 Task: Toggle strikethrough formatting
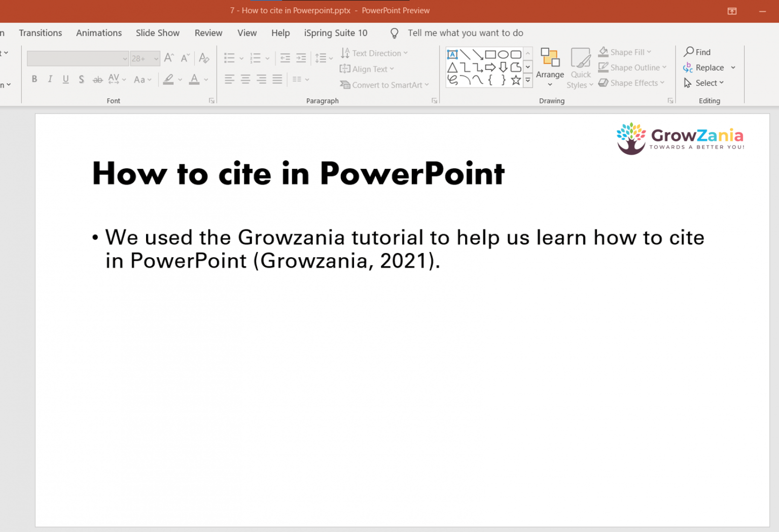[x=97, y=79]
